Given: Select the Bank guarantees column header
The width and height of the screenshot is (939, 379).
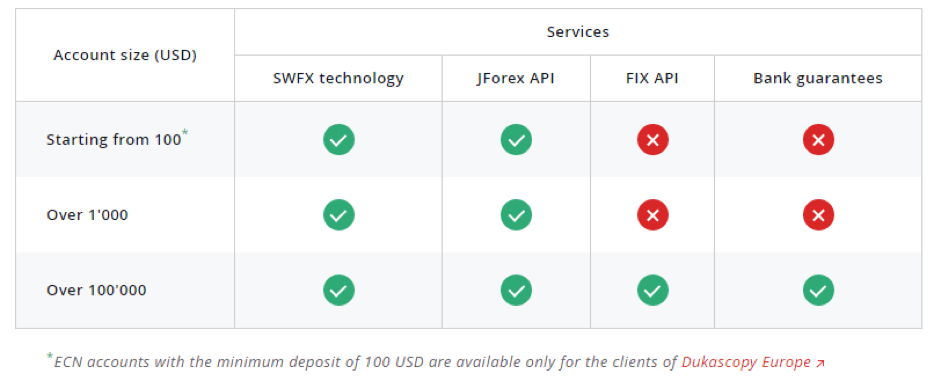Looking at the screenshot, I should tap(818, 78).
